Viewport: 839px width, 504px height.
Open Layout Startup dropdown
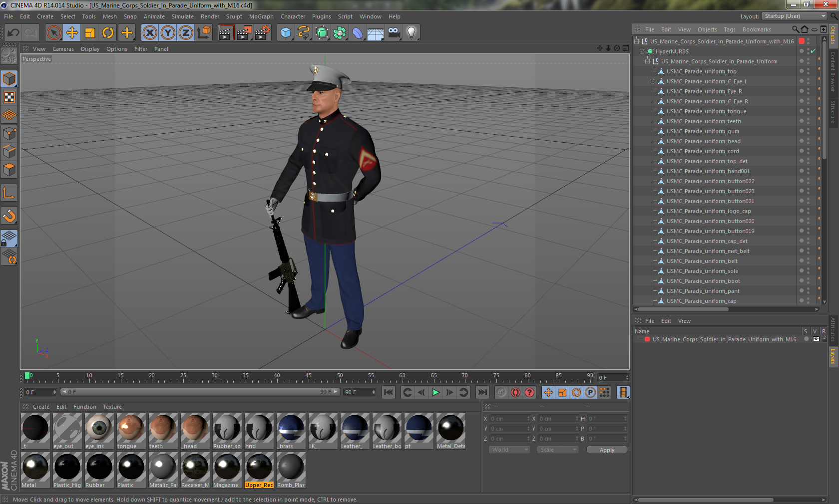click(795, 16)
